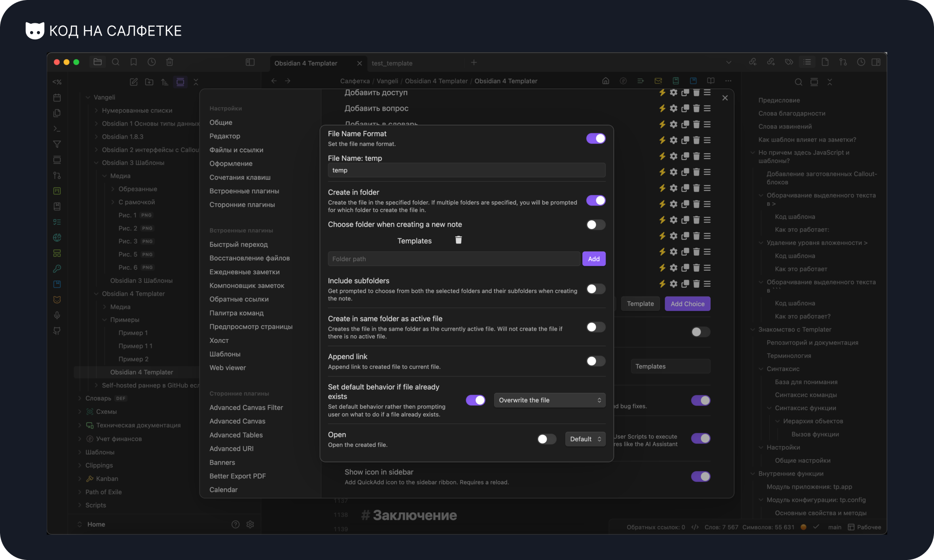Viewport: 934px width, 560px height.
Task: Click the home icon in the note header
Action: point(606,81)
